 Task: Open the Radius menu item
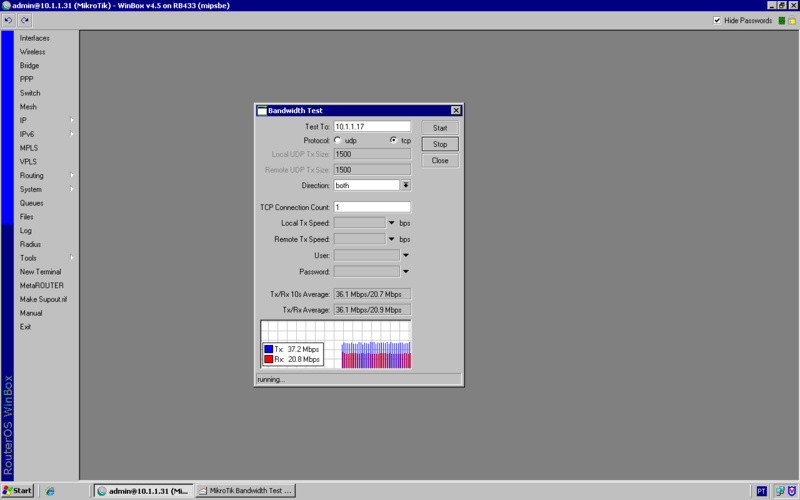pyautogui.click(x=31, y=244)
